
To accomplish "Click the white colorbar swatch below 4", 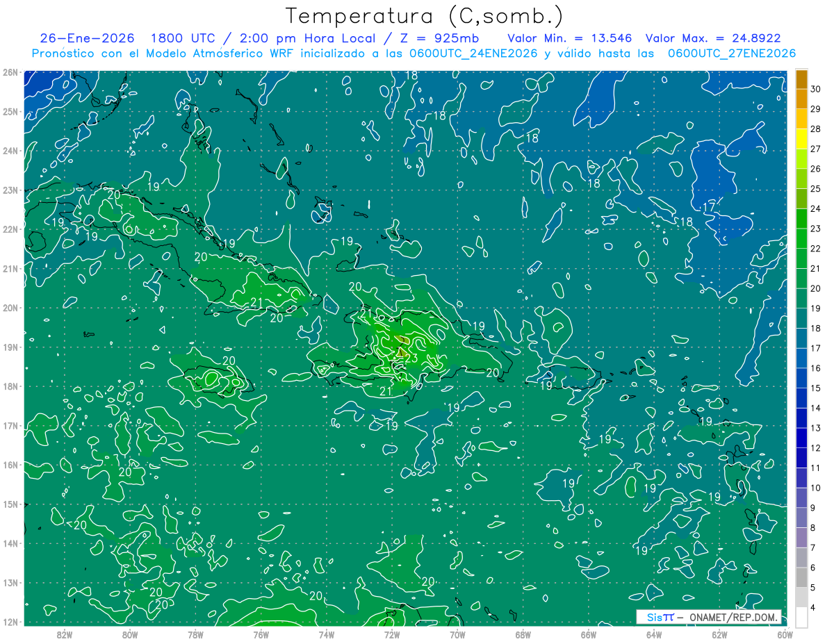I will 801,617.
